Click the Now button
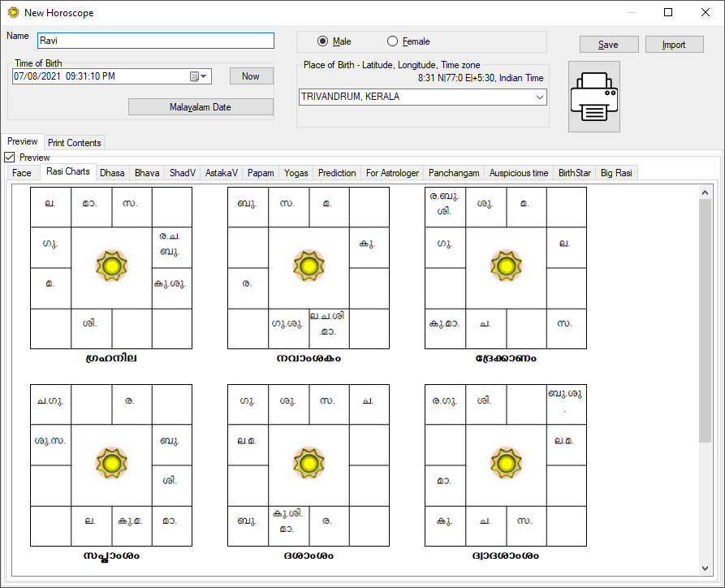 click(x=251, y=76)
